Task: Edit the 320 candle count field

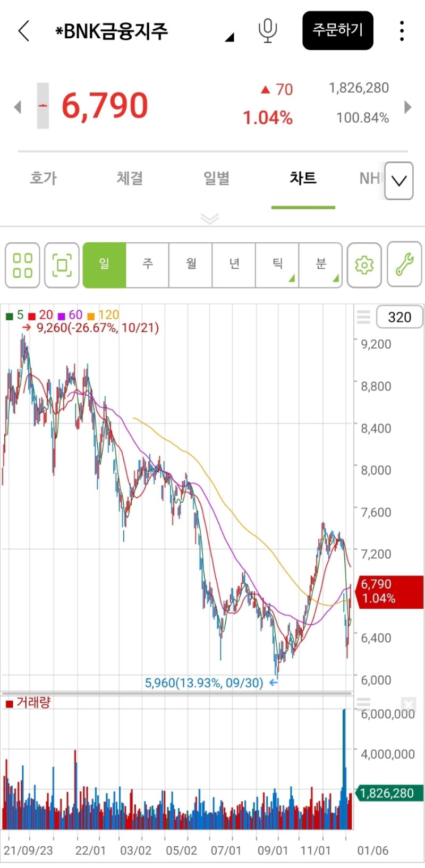Action: tap(399, 317)
